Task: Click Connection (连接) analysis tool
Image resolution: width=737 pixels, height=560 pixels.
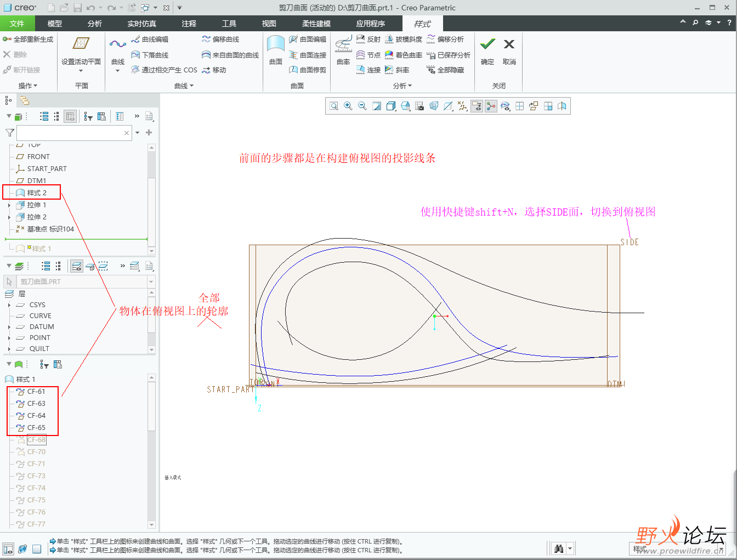Action: [x=368, y=70]
